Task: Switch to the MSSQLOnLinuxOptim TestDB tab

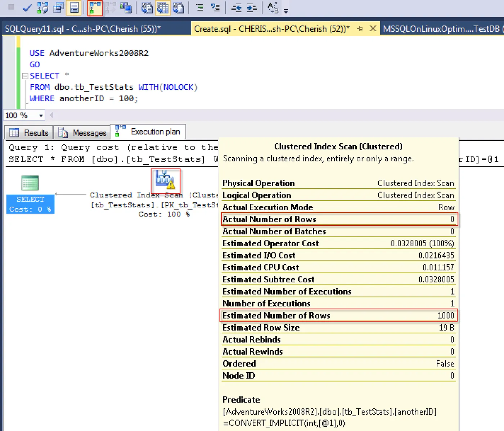Action: pyautogui.click(x=443, y=29)
